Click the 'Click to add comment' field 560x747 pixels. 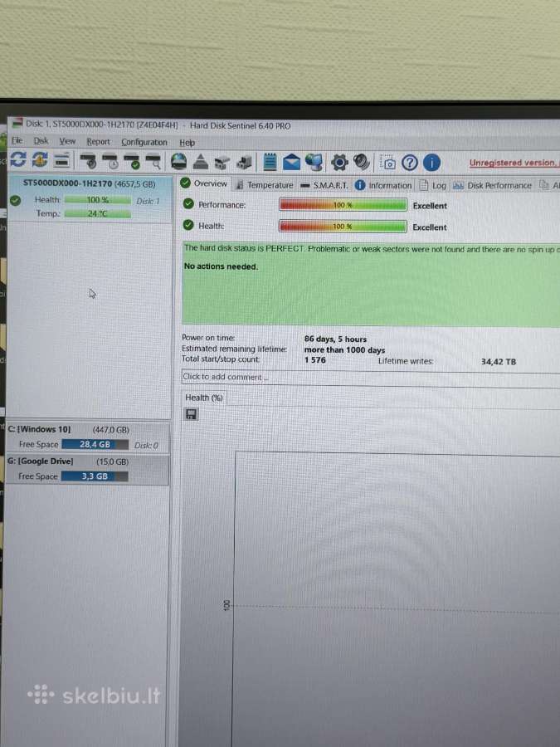[x=371, y=378]
